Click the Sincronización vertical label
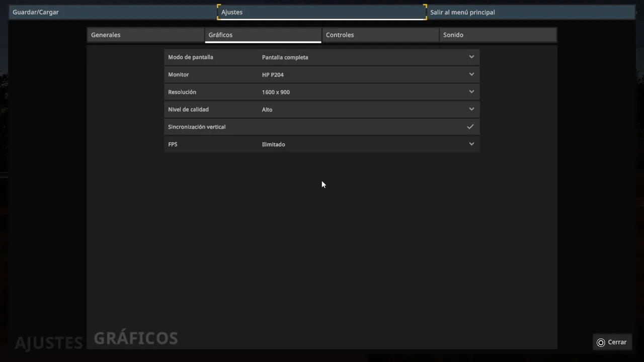Screen dimensions: 644x362 coord(197,127)
